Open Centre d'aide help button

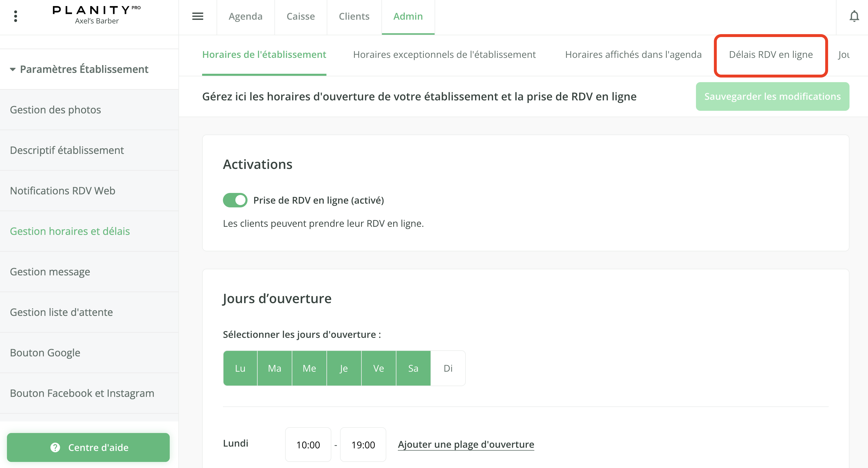click(x=88, y=447)
